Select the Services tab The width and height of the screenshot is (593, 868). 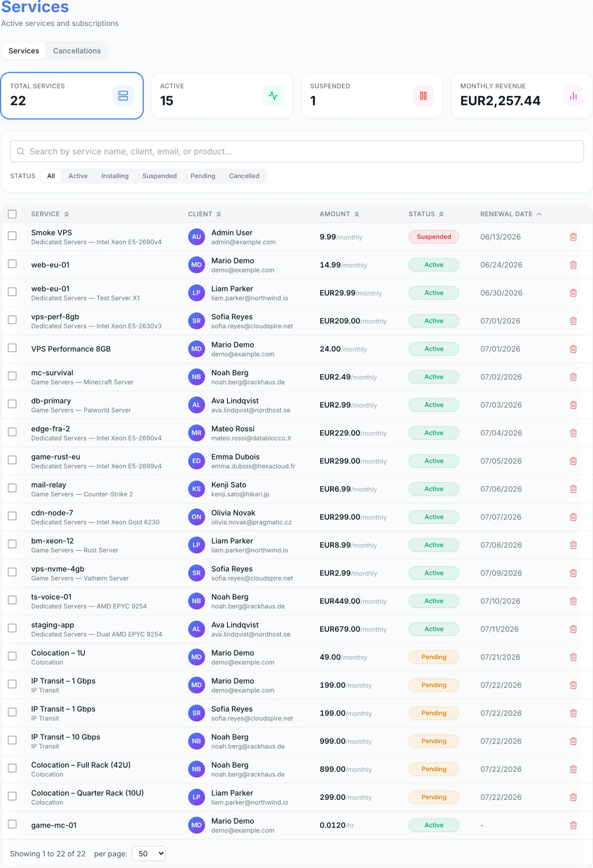point(24,51)
